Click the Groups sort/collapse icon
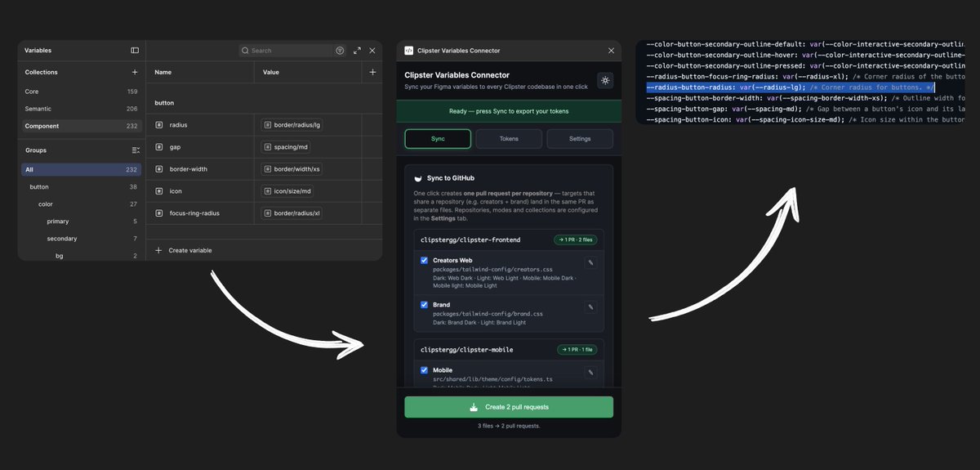Viewport: 980px width, 470px height. pos(136,150)
